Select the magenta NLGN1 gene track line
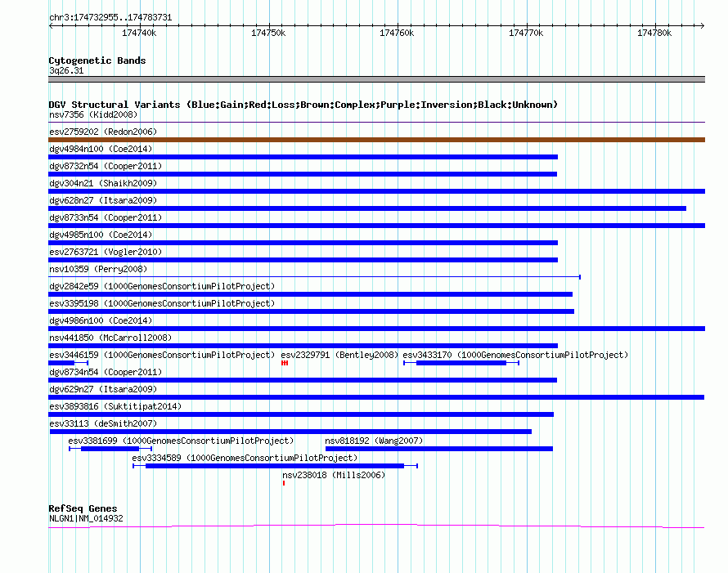Screen dimensions: 728x573 click(x=376, y=526)
